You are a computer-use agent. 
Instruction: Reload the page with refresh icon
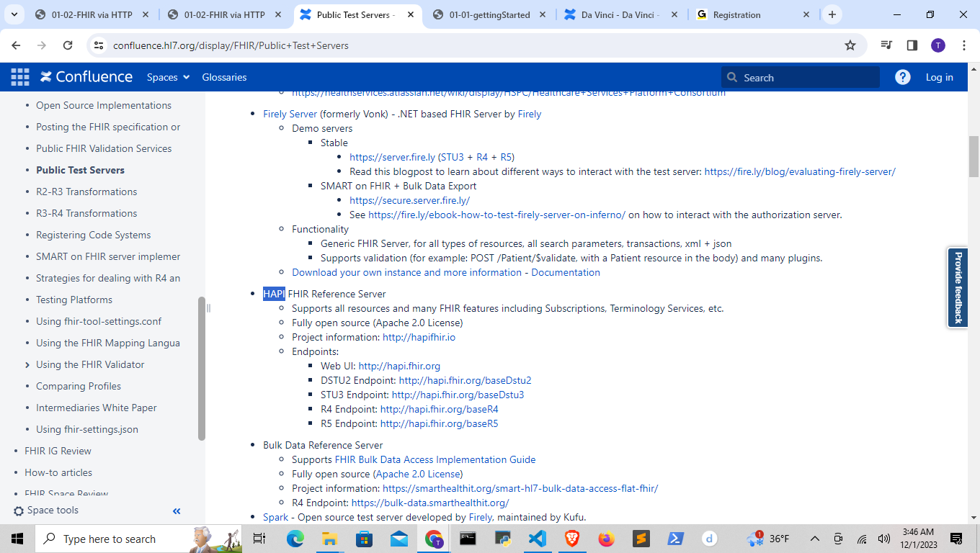point(68,45)
